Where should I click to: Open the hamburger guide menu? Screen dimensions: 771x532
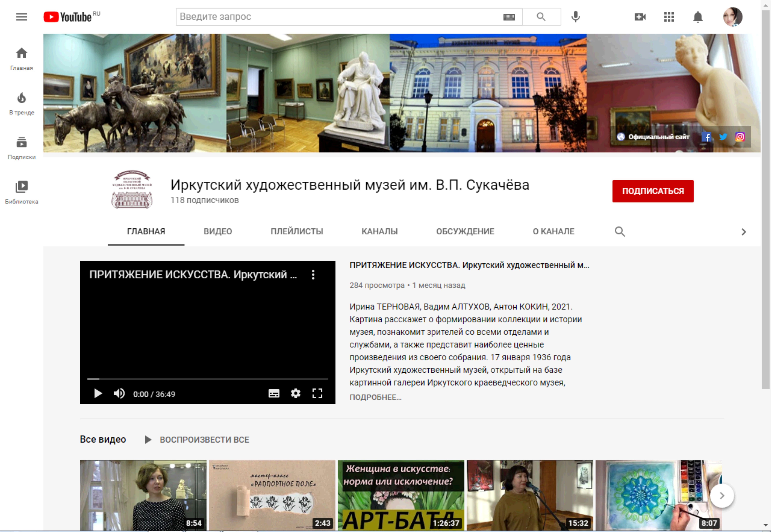(22, 17)
